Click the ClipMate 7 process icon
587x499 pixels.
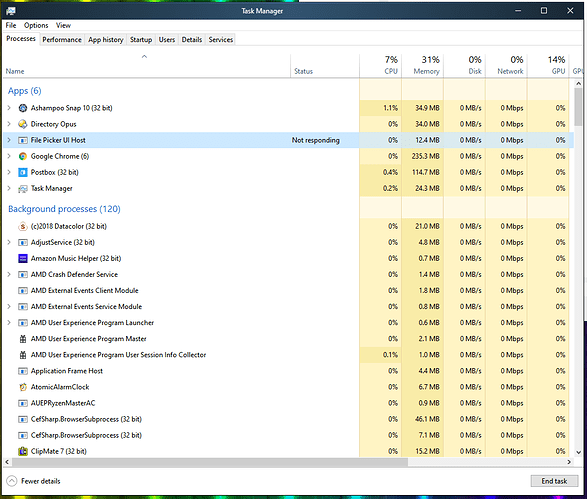(x=23, y=451)
